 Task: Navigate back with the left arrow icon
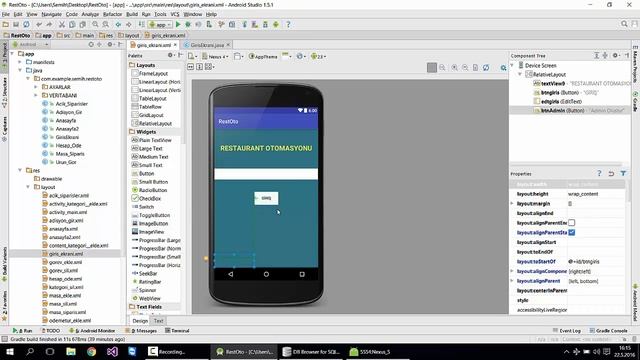tap(118, 24)
